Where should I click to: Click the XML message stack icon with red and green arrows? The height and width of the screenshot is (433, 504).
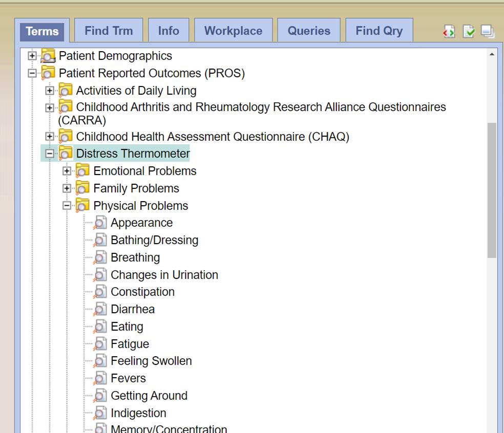pos(449,32)
